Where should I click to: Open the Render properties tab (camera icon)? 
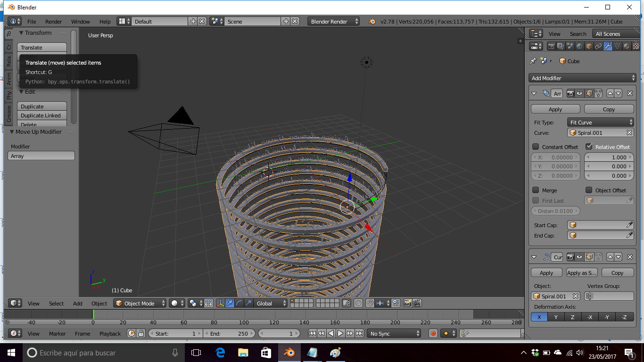[551, 46]
